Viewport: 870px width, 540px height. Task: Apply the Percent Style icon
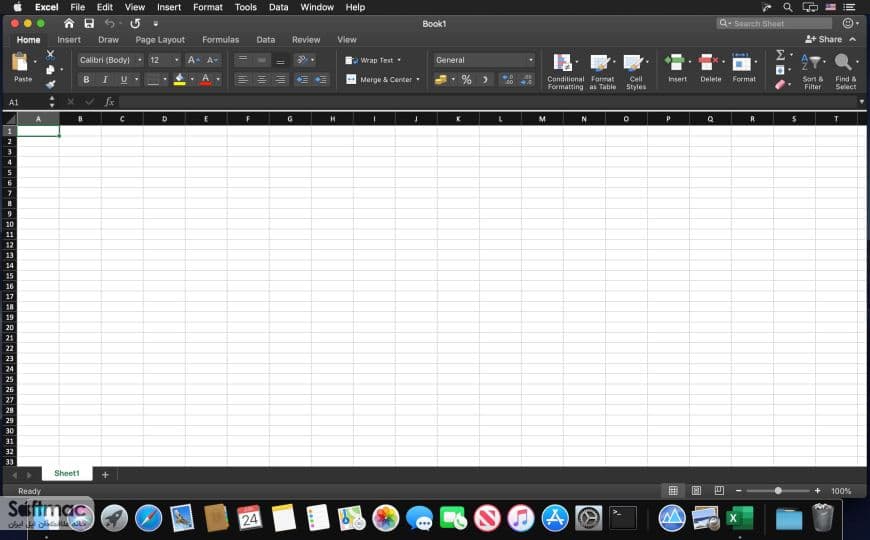pos(467,79)
